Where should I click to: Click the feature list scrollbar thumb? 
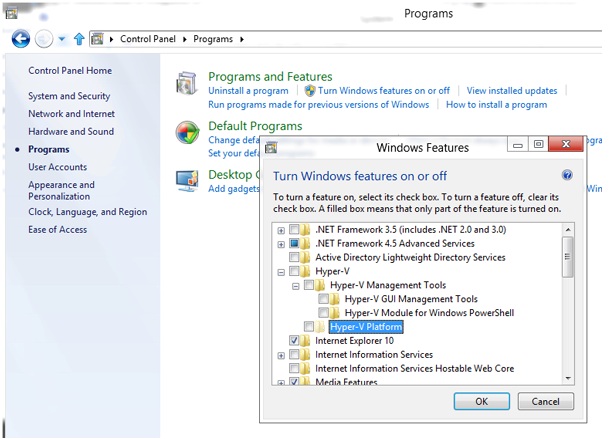pos(568,257)
